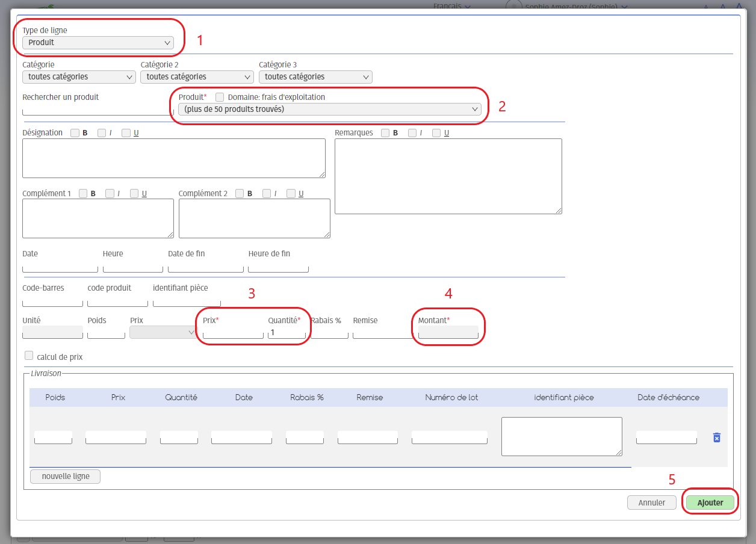This screenshot has height=544, width=756.
Task: Focus the Remise field beside Montant
Action: (383, 332)
